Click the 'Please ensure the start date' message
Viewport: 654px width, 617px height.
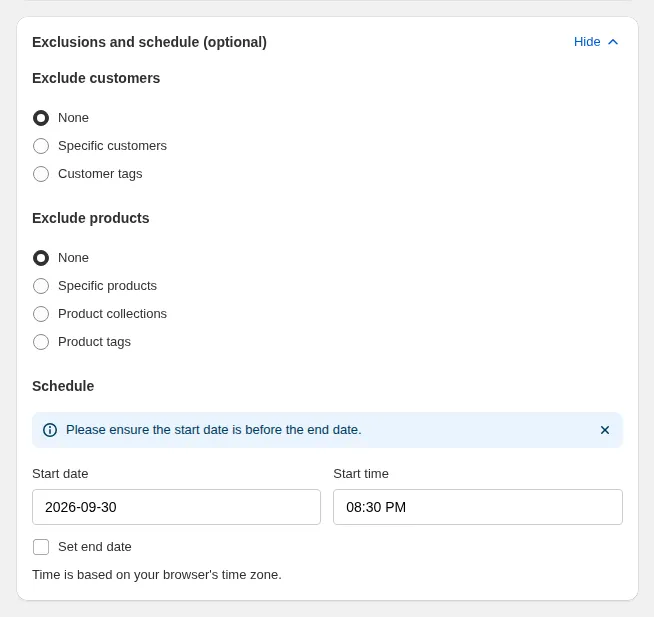click(214, 430)
